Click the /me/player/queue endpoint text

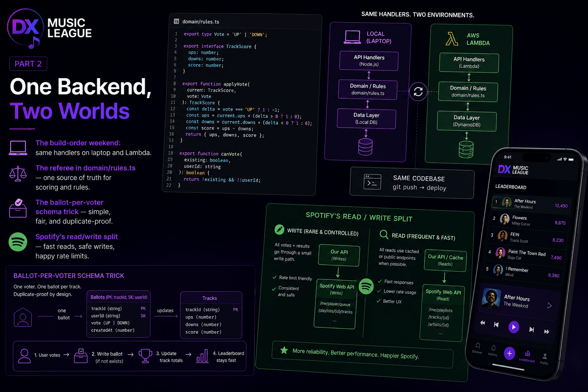click(335, 304)
